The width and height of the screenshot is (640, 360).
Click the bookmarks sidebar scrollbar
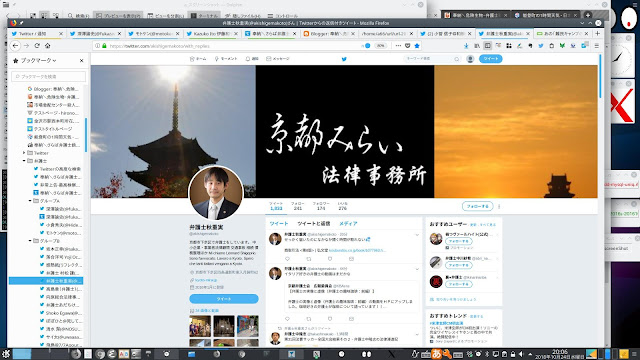(86, 135)
